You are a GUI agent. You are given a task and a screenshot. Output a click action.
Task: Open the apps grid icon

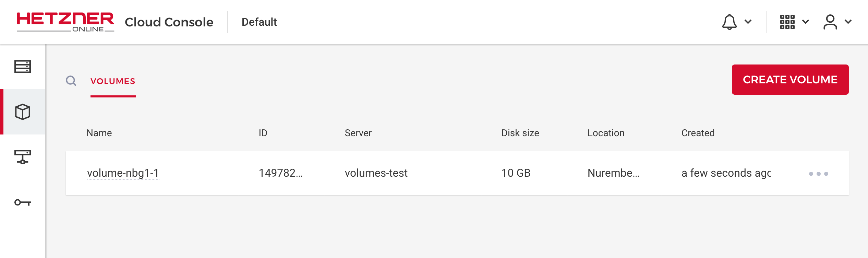click(x=787, y=22)
